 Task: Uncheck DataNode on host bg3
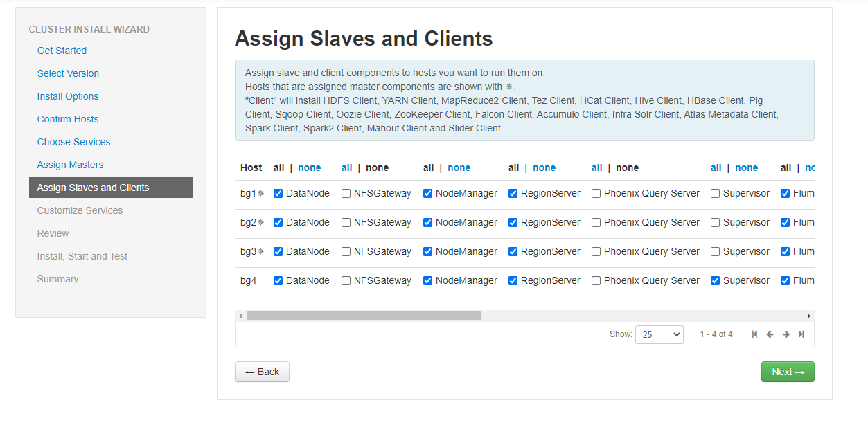278,252
